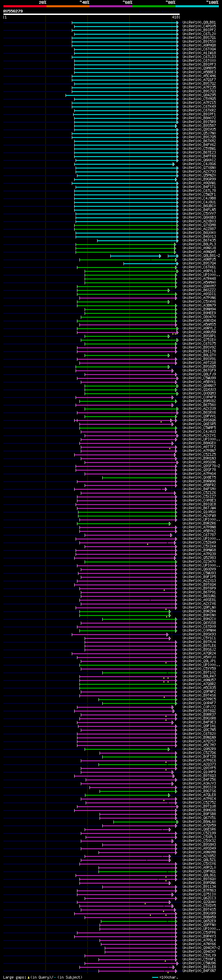This screenshot has height=980, width=222.
Task: Open hit UniRef100_Q8LB81 at top of list
Action: pyautogui.click(x=199, y=23)
